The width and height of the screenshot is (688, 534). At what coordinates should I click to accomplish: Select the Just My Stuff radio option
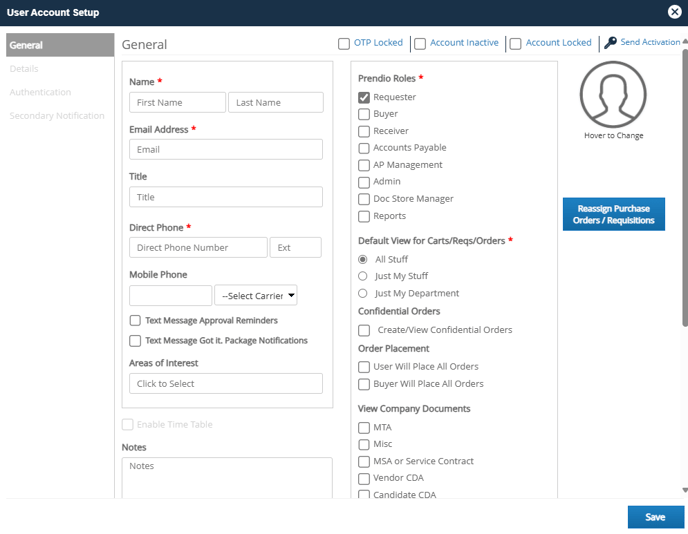coord(362,276)
